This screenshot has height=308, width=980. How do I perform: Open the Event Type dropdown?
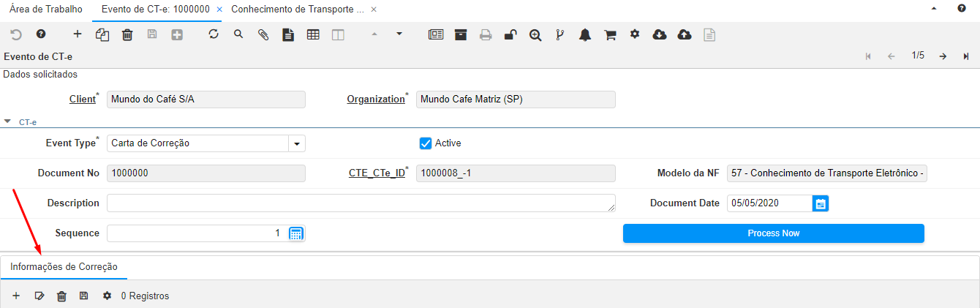pos(297,143)
